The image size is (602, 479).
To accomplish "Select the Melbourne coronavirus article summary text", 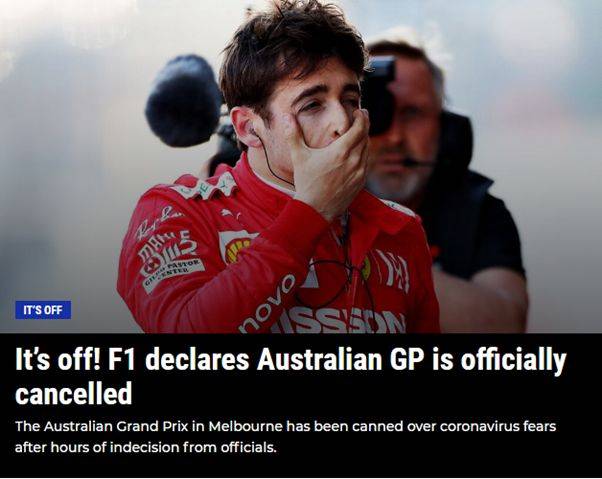I will coord(285,437).
